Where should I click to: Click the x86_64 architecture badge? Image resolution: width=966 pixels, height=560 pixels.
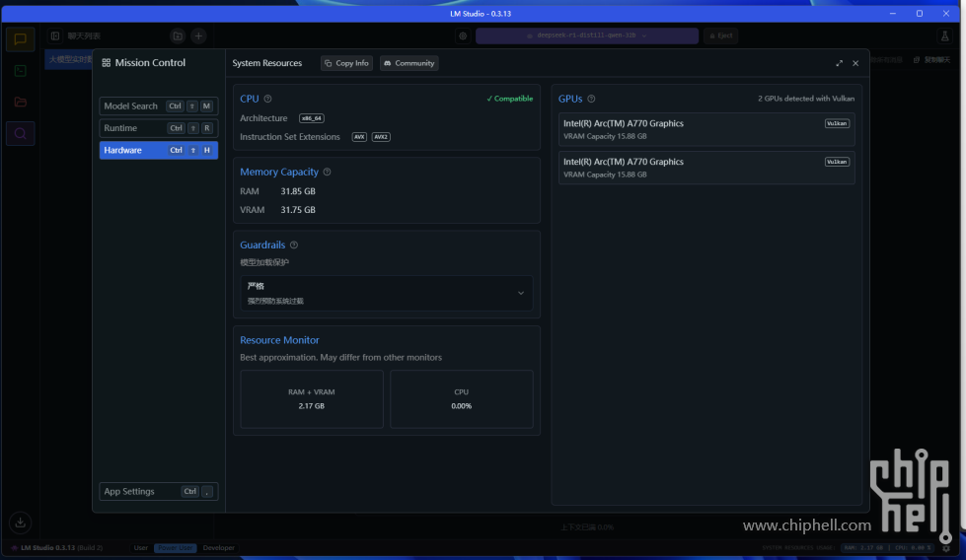tap(311, 118)
